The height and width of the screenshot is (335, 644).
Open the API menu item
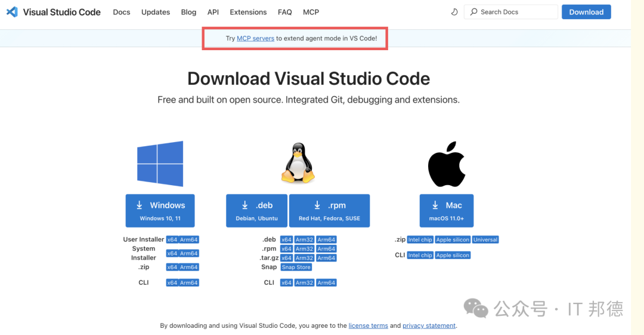click(213, 12)
